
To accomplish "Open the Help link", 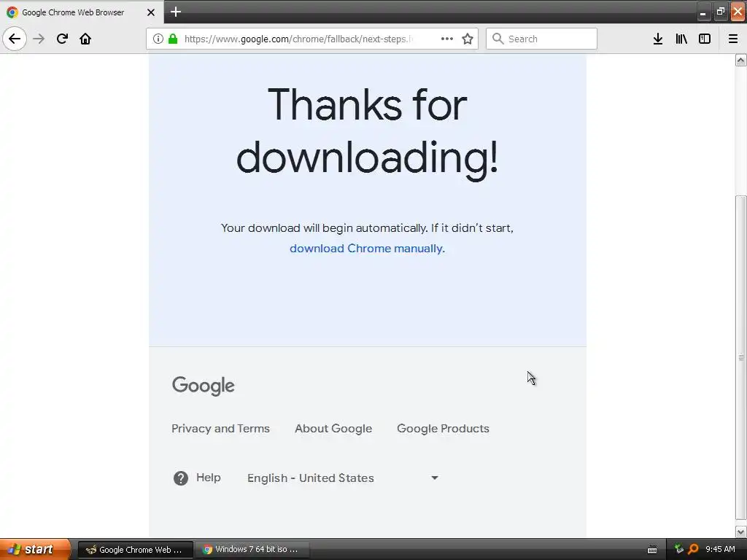I will point(208,478).
